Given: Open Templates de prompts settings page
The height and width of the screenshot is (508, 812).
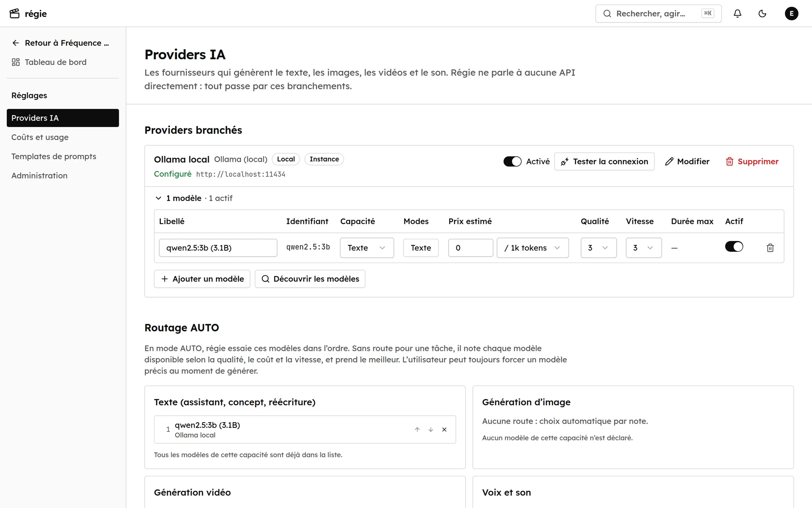Looking at the screenshot, I should point(54,156).
